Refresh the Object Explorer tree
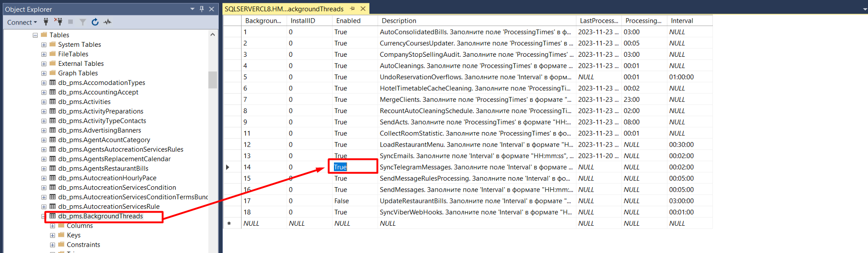 [95, 22]
